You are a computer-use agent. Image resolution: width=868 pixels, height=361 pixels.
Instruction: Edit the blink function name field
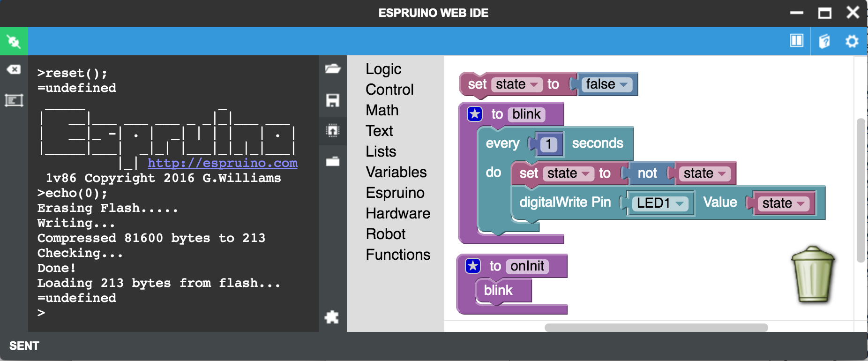click(526, 114)
